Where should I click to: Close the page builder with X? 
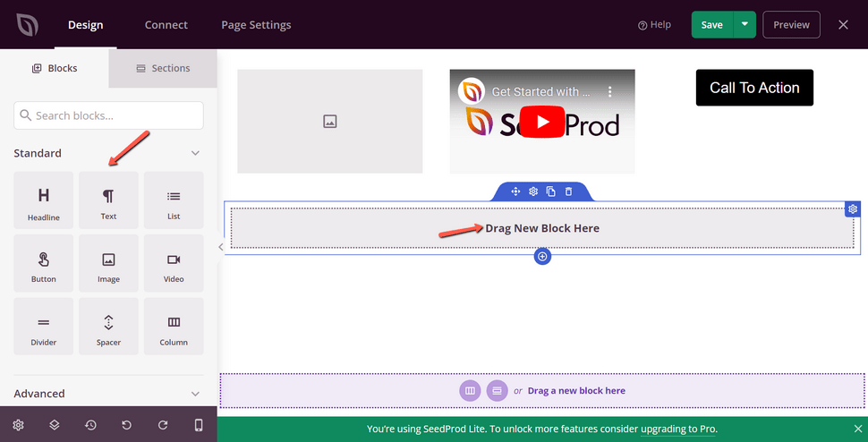click(x=843, y=24)
